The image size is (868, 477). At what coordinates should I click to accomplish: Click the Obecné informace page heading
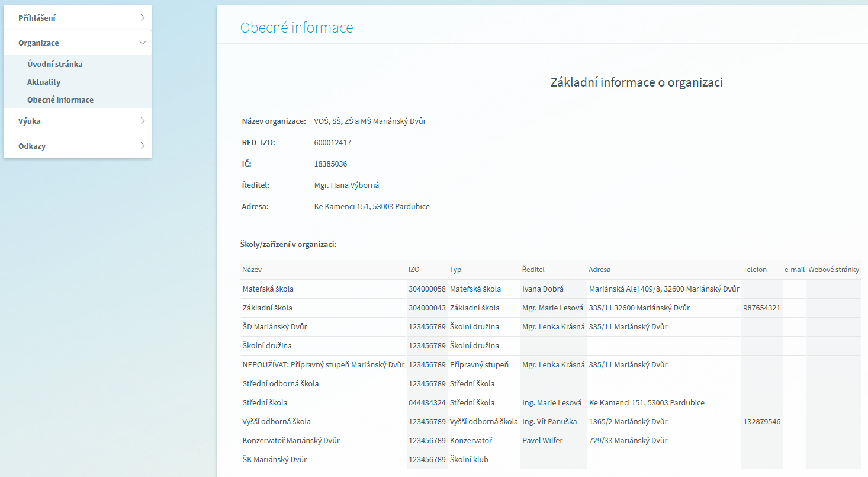coord(296,28)
